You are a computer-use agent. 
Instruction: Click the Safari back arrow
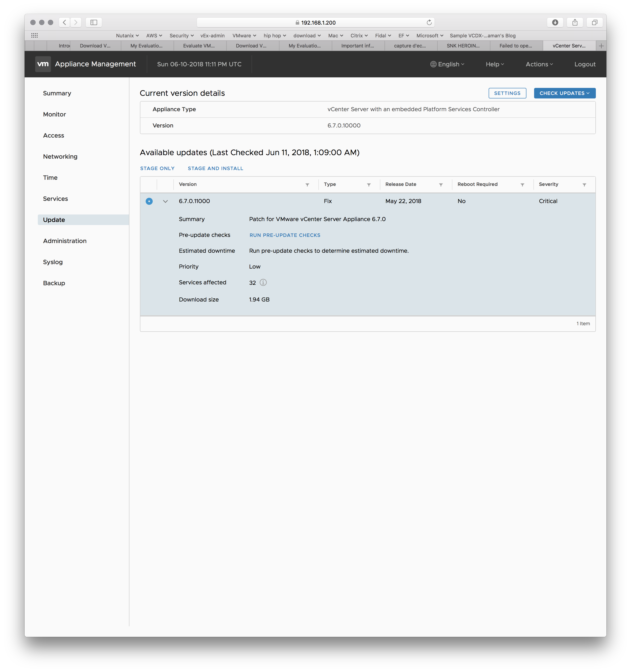(x=64, y=22)
